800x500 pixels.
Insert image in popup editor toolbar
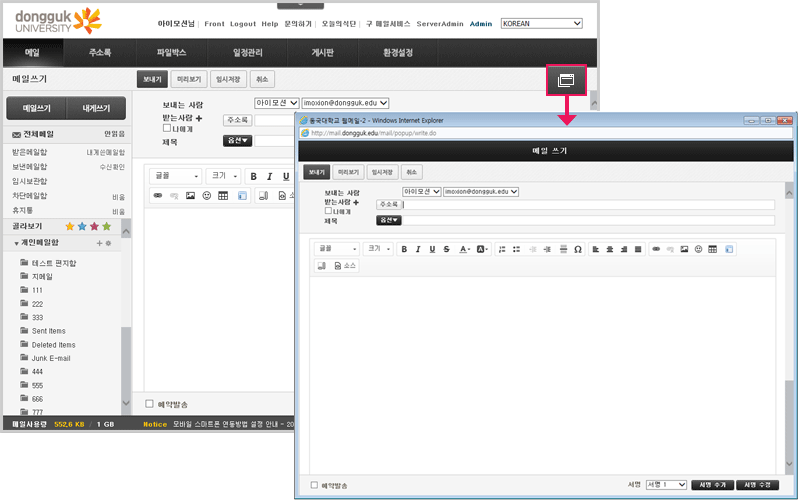tap(684, 249)
